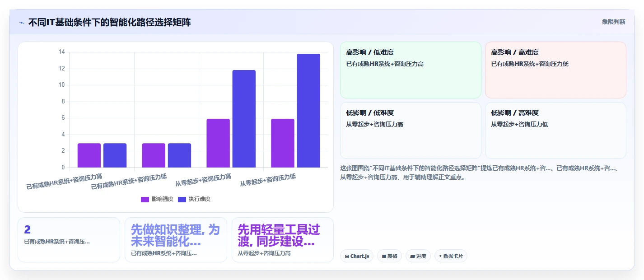Click x-axis label 已有成熟HR系统+咨询压力低
The image size is (644, 280).
click(129, 181)
